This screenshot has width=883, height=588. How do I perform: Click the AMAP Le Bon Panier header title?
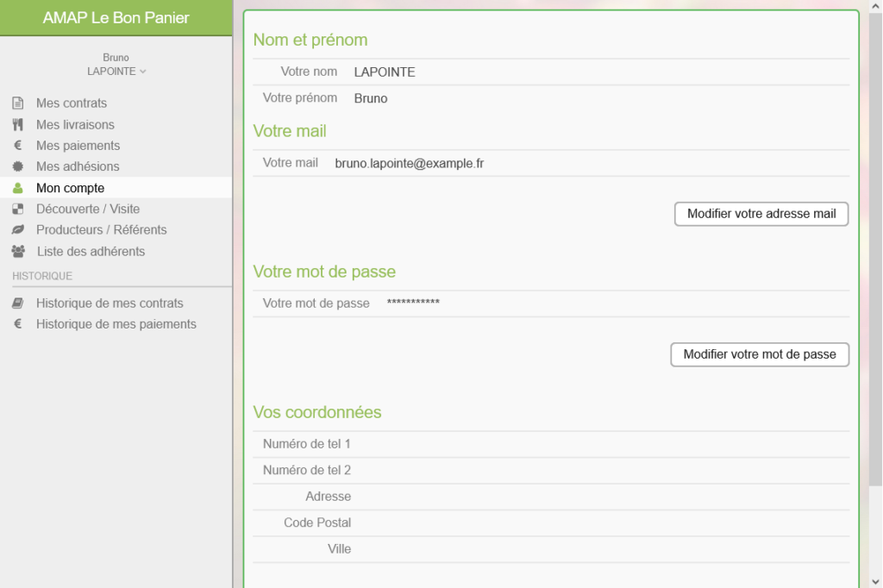pos(116,18)
